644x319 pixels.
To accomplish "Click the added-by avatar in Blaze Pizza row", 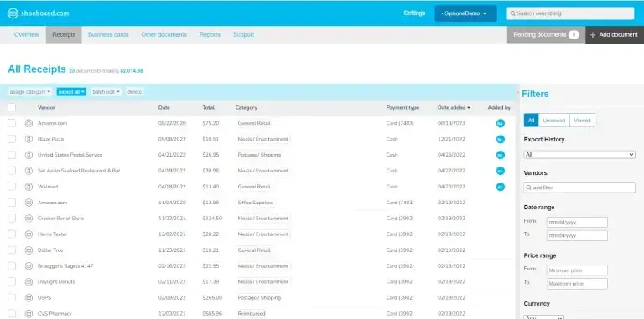I will coord(501,140).
